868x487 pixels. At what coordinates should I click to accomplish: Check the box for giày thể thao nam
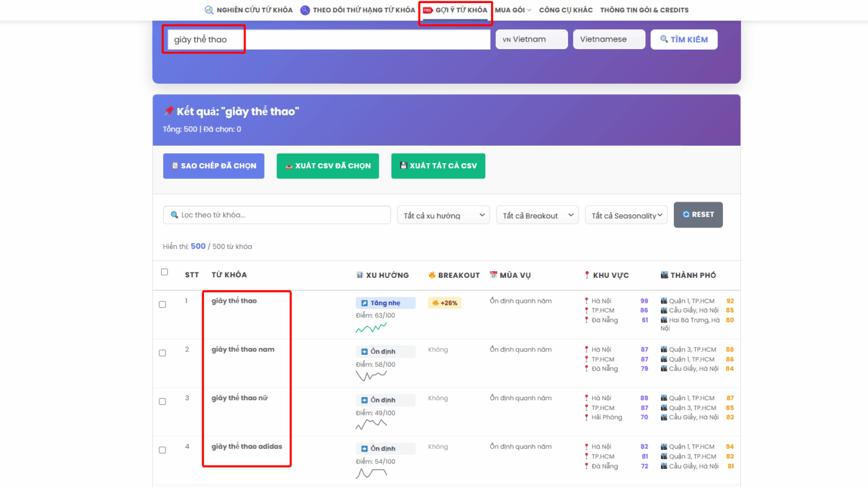[162, 353]
